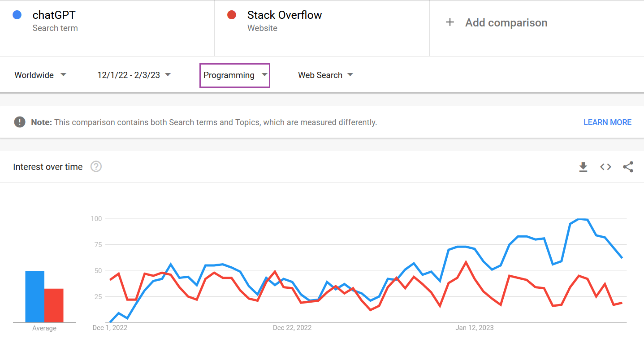Screen dimensions: 644x343
Task: Click the blue line's peak near 100
Action: [579, 219]
